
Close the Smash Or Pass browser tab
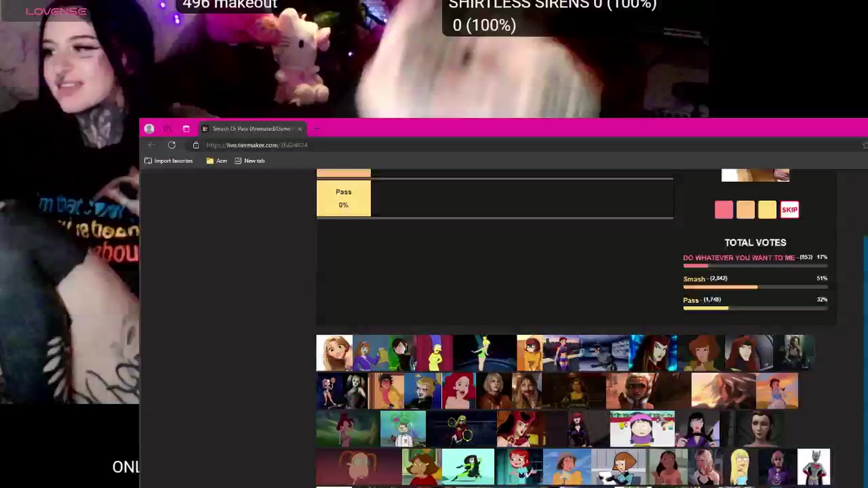coord(300,129)
